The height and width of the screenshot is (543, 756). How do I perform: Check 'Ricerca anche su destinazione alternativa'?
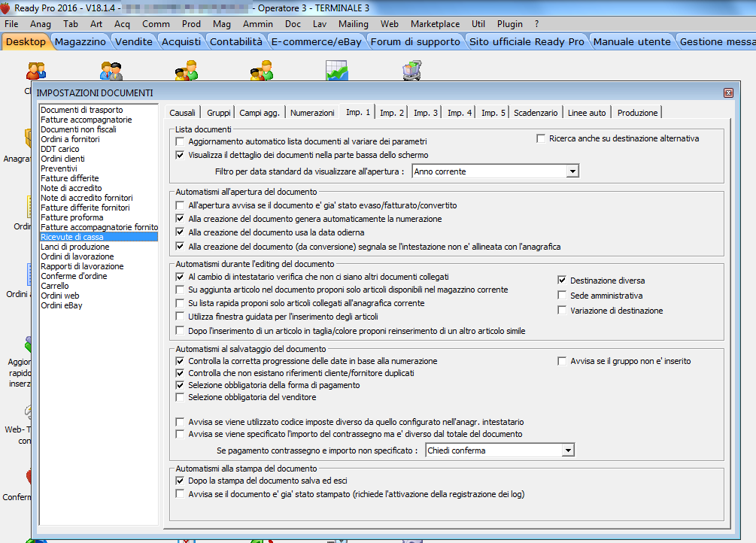540,139
